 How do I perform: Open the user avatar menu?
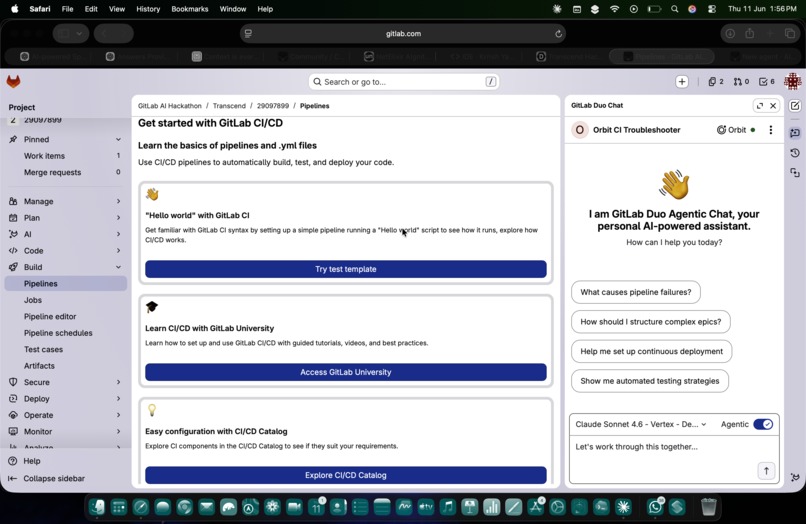pos(792,81)
